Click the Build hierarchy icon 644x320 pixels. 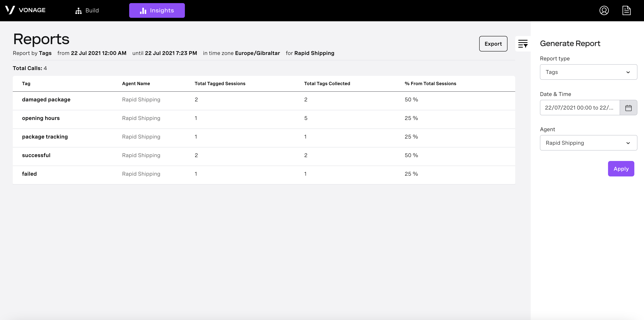79,11
